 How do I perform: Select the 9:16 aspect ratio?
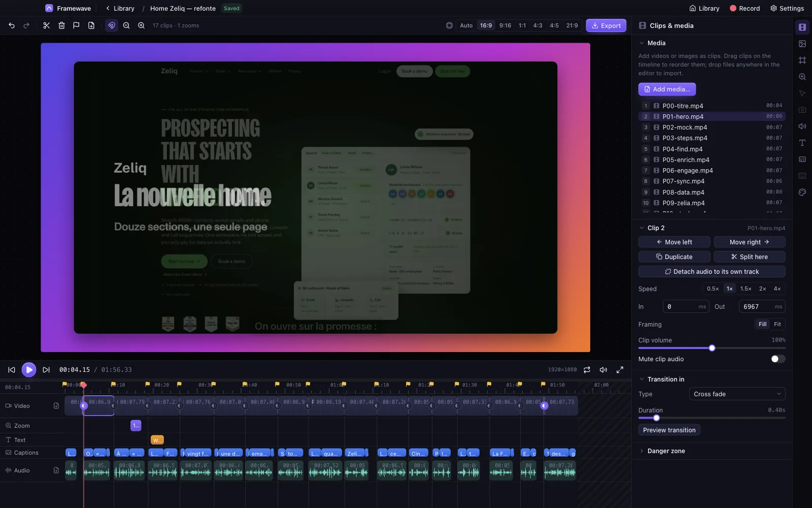point(505,25)
